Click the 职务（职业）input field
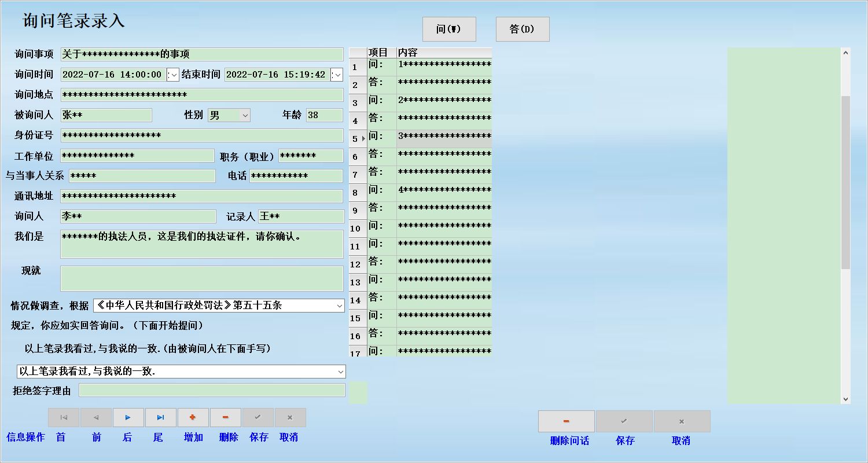The image size is (868, 463). [x=311, y=156]
